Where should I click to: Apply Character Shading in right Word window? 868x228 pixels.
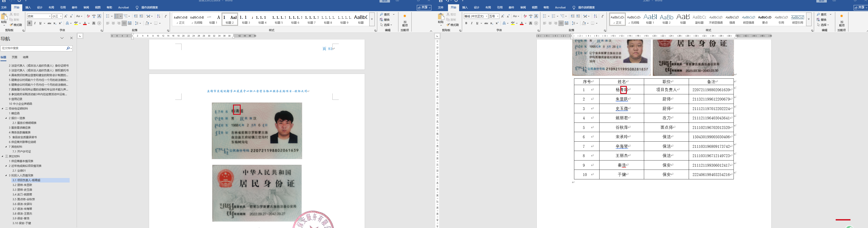coord(530,23)
